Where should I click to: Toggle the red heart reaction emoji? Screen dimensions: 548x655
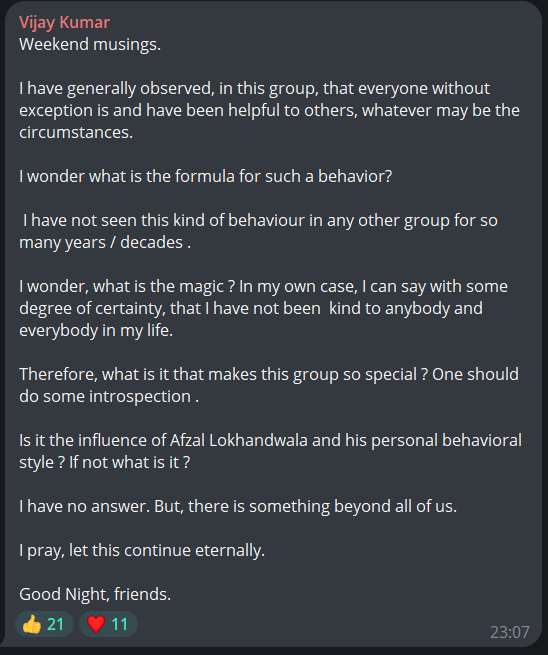click(96, 625)
